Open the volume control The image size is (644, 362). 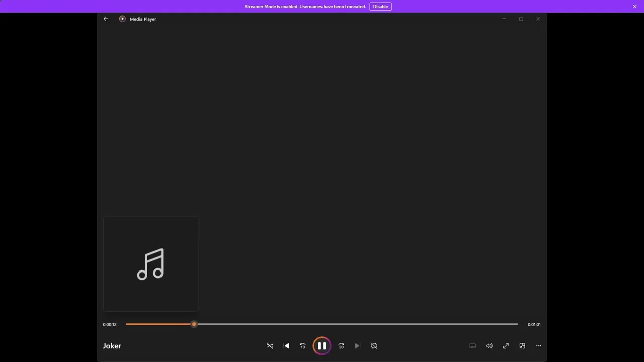[x=489, y=346]
